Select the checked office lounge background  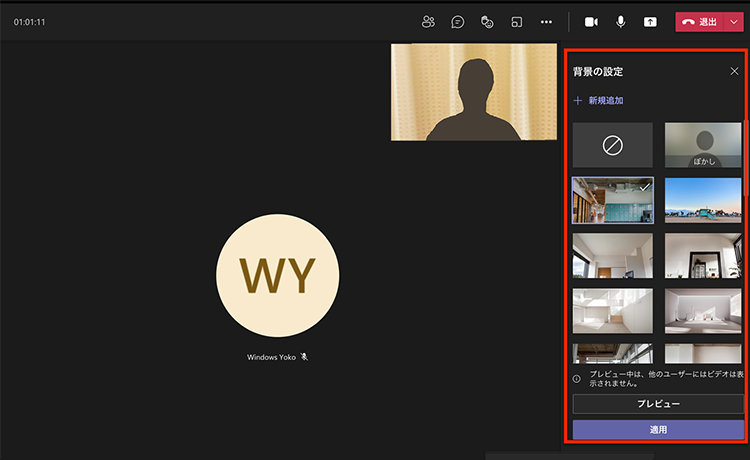pos(612,200)
